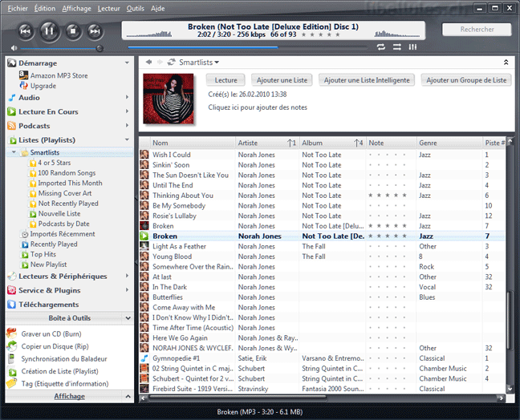
Task: Open Synchronisation du Baladeur tool
Action: point(64,359)
